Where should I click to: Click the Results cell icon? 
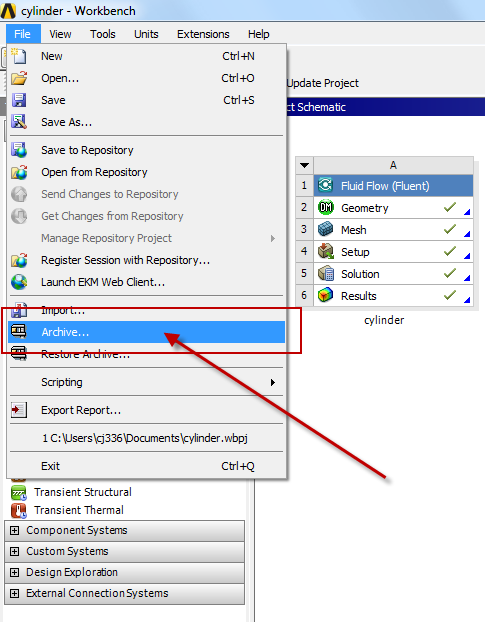[x=326, y=296]
